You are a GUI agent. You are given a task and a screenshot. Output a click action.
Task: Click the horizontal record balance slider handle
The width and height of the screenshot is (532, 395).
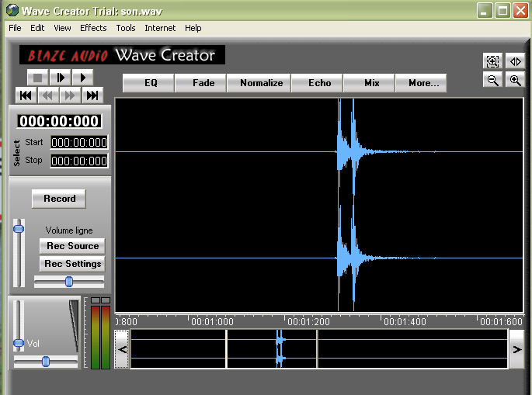(x=69, y=282)
